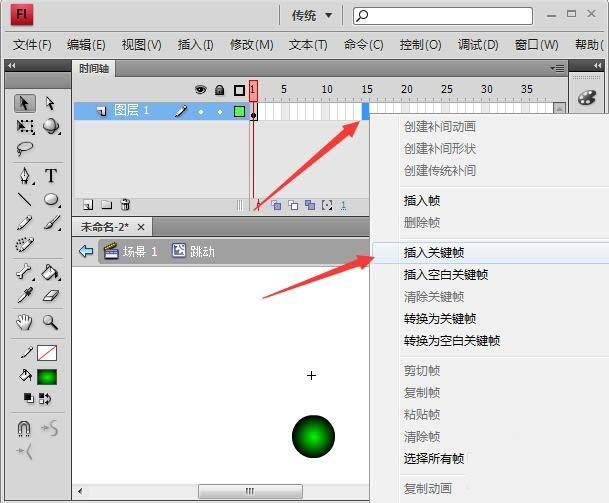Open the 修改(M) menu

pos(252,45)
